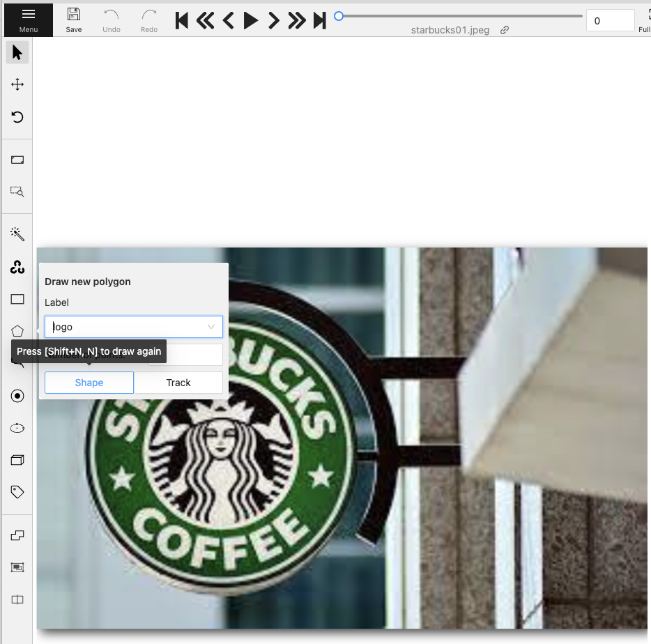Go to the last frame

[320, 20]
